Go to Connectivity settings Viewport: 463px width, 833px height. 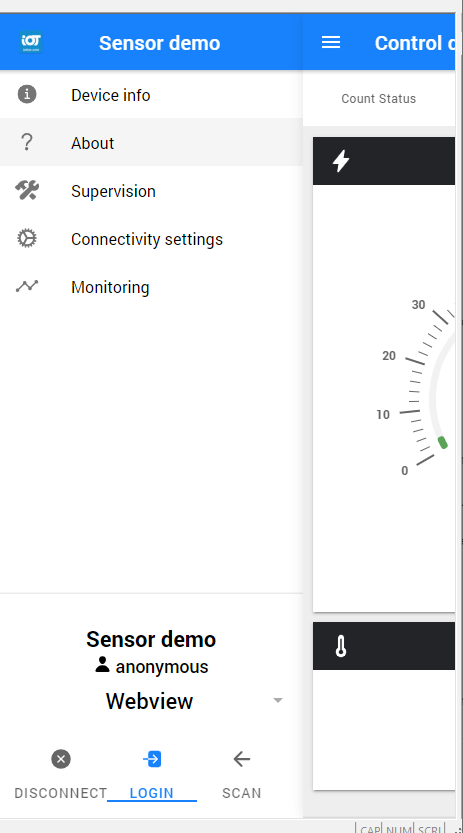point(151,239)
